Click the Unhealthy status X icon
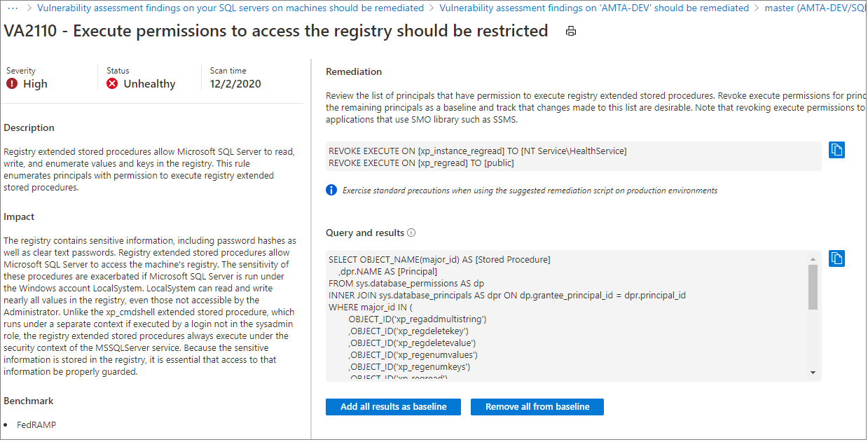 coord(112,84)
